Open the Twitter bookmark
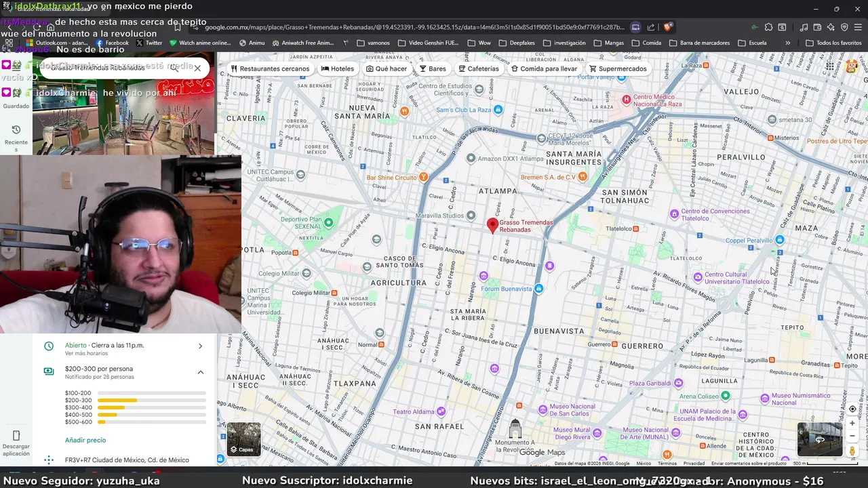This screenshot has width=868, height=488. pyautogui.click(x=149, y=43)
